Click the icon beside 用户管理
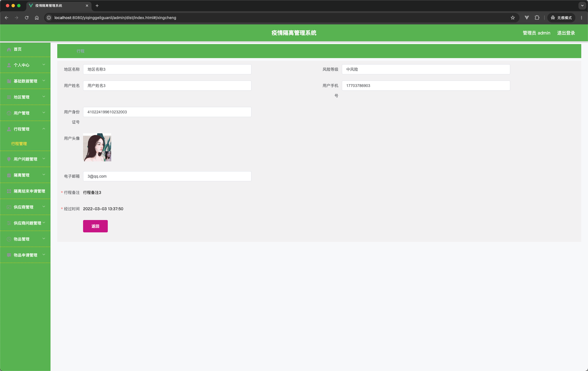Image resolution: width=588 pixels, height=371 pixels. click(9, 113)
